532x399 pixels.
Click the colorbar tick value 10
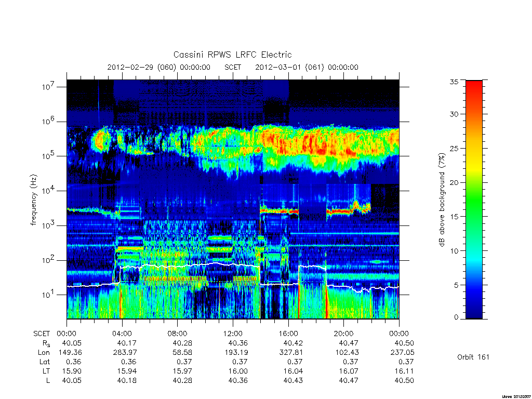tap(454, 251)
